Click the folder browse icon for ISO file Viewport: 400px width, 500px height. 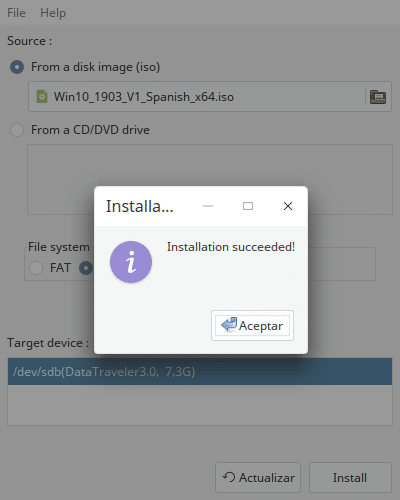click(378, 97)
